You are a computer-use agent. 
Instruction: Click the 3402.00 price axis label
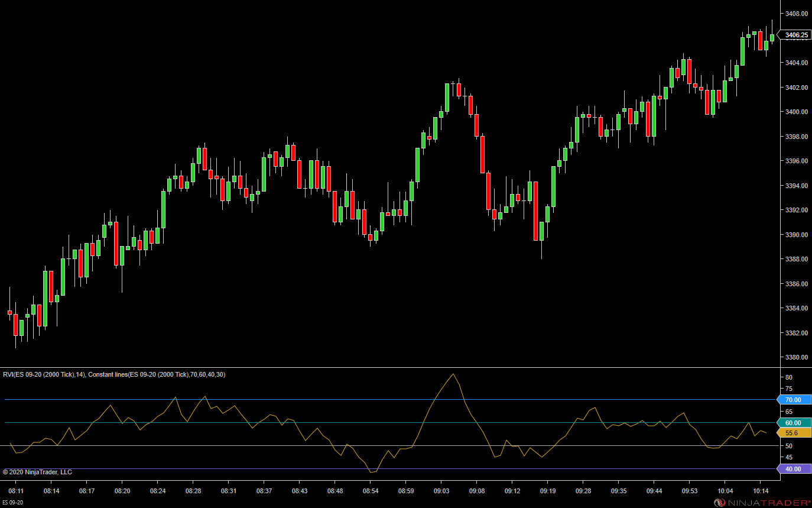tap(796, 88)
